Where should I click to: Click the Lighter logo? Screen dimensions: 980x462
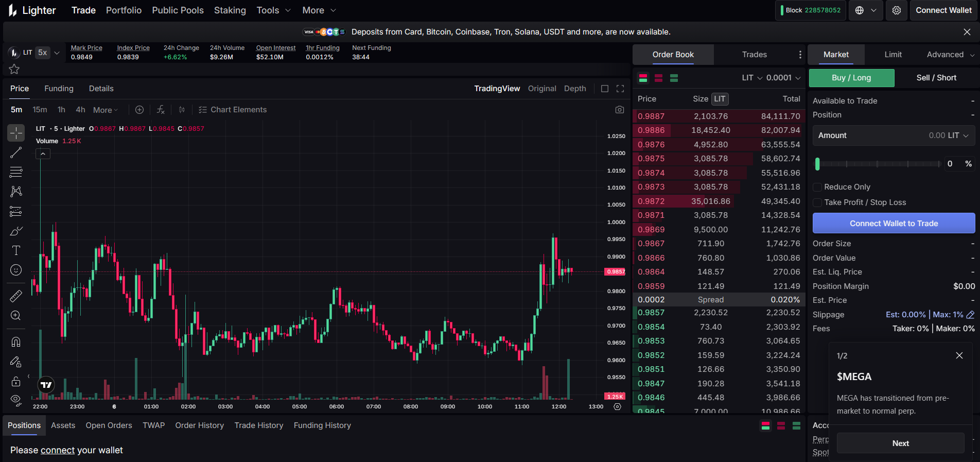point(32,10)
